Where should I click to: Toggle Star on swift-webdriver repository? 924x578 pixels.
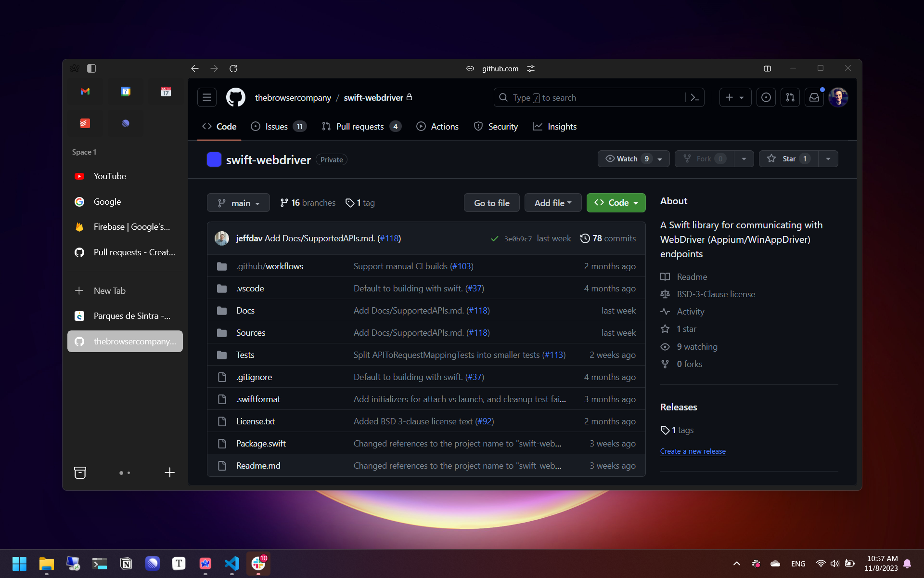pos(788,159)
